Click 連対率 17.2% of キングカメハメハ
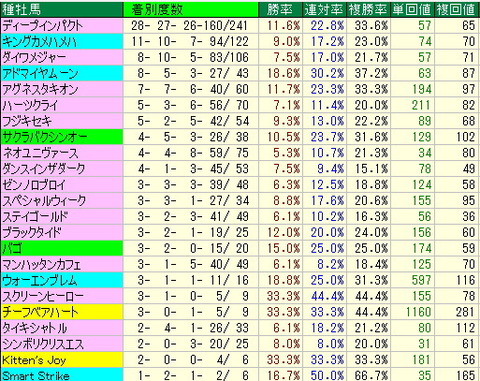Screen dimensions: 480x381 [x=327, y=42]
